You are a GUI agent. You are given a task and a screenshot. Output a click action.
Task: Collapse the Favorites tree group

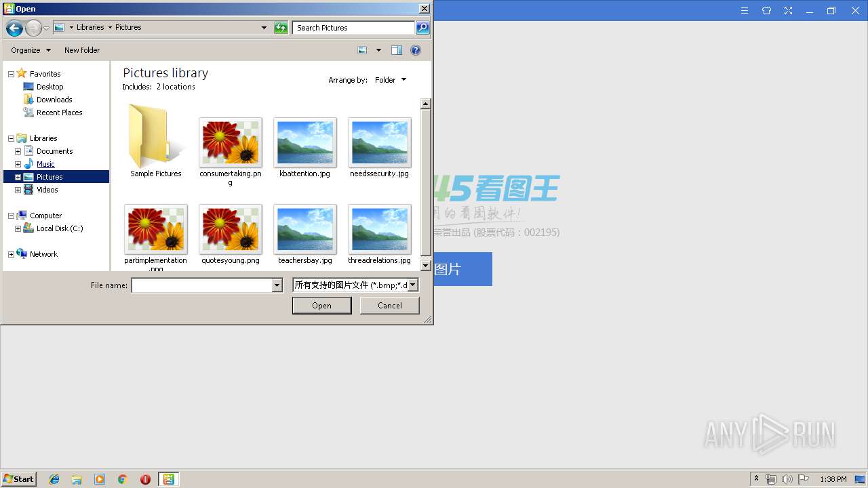(x=11, y=74)
